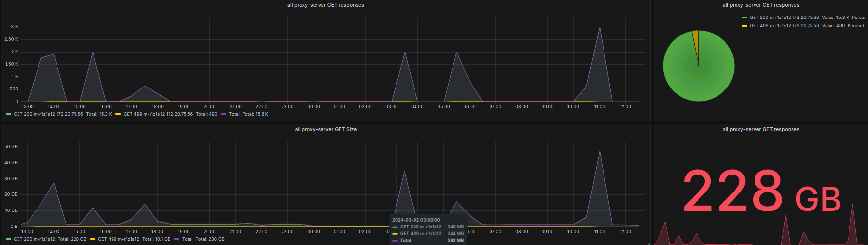Open the pie chart panel title menu
The height and width of the screenshot is (245, 868).
[x=761, y=5]
